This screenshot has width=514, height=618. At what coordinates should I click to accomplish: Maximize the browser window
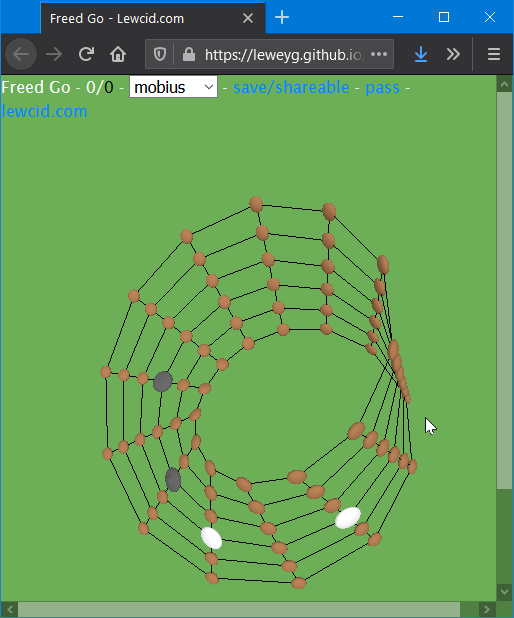pos(444,17)
